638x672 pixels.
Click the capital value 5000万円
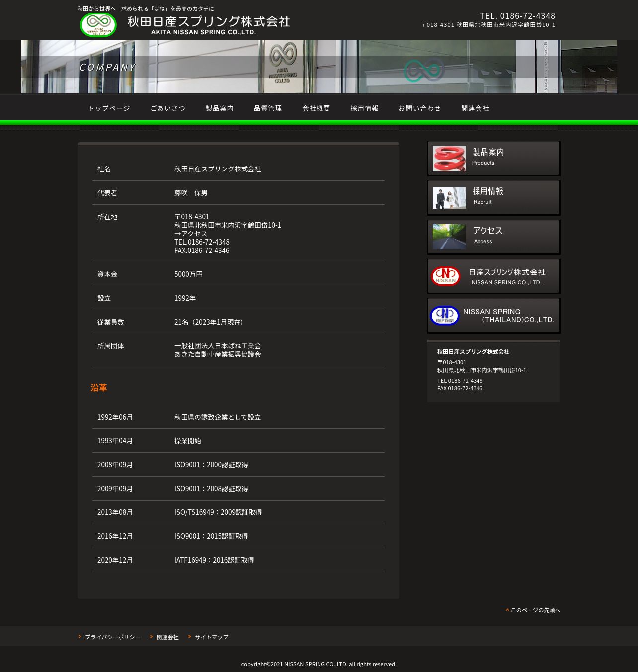[188, 274]
